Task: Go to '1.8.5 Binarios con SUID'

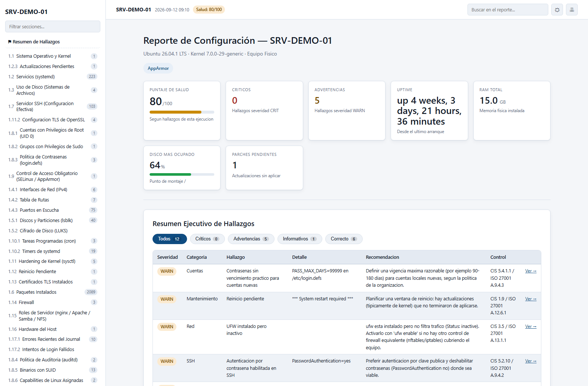Action: [x=53, y=370]
